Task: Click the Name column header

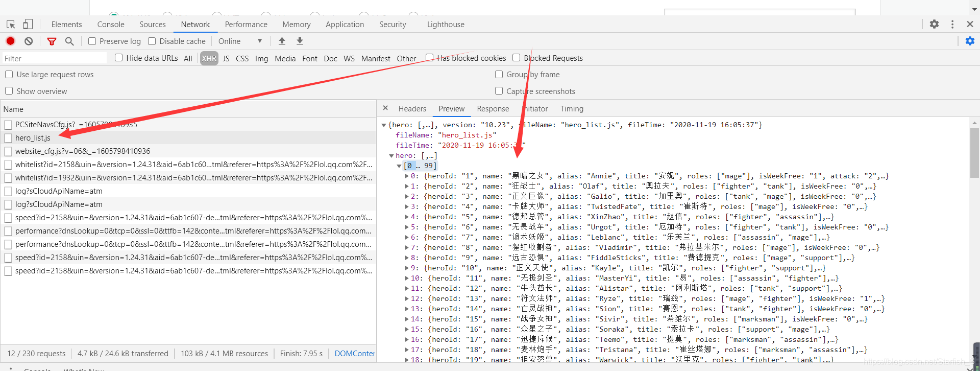Action: 188,109
